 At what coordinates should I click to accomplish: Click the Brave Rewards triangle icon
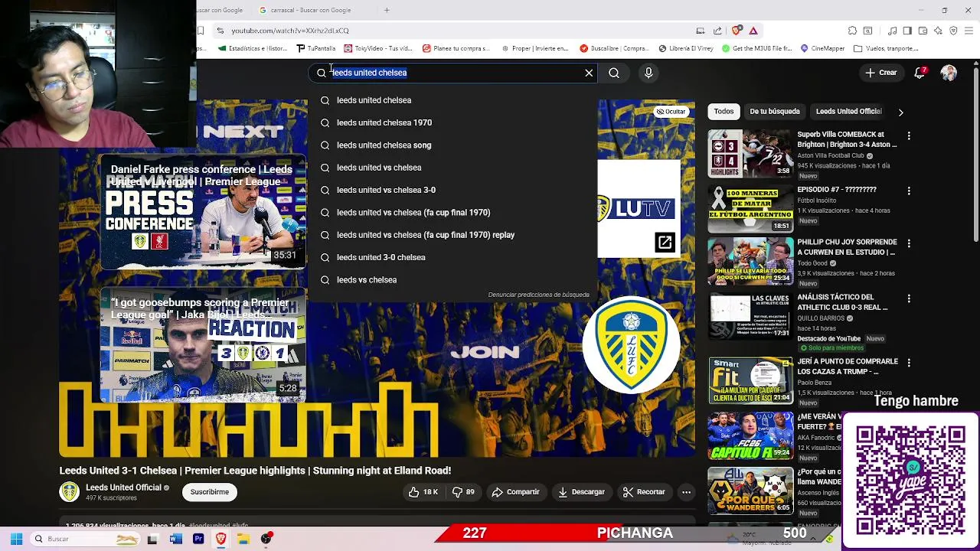753,31
